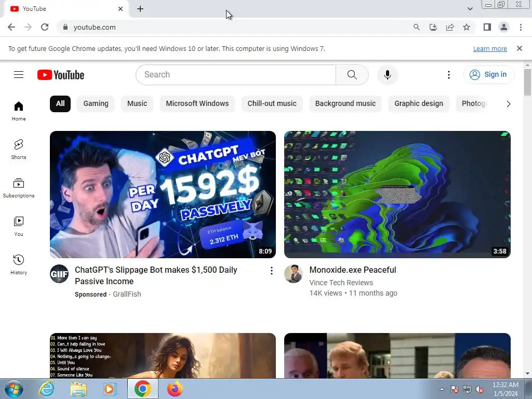The height and width of the screenshot is (399, 532).
Task: Launch Firefox from taskbar
Action: coord(175,389)
